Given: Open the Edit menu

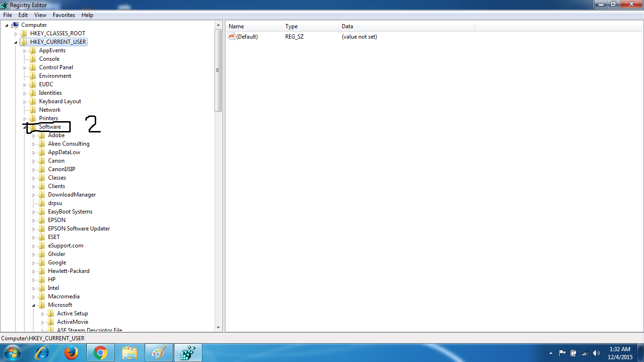Looking at the screenshot, I should (x=23, y=15).
